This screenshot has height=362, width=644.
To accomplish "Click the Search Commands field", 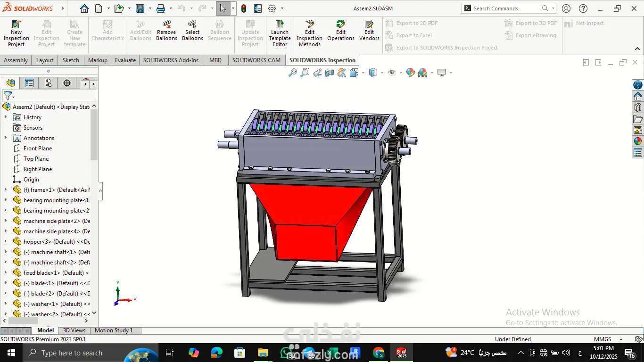I will [x=509, y=8].
